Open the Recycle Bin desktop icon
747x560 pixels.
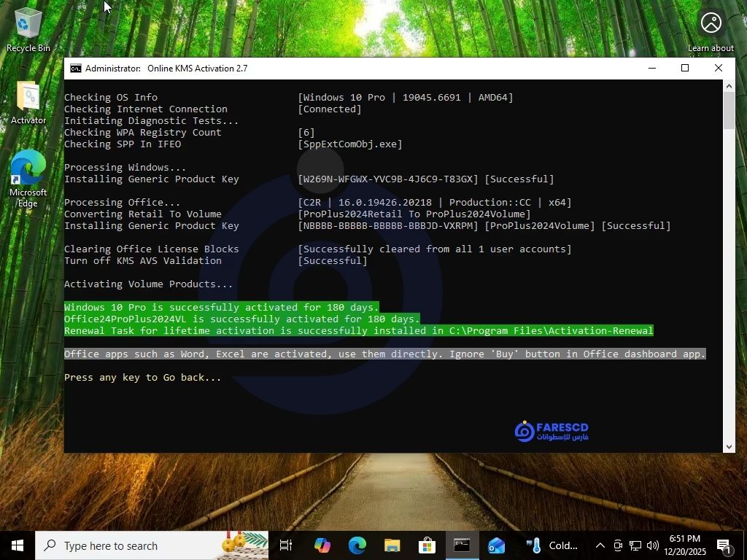28,29
